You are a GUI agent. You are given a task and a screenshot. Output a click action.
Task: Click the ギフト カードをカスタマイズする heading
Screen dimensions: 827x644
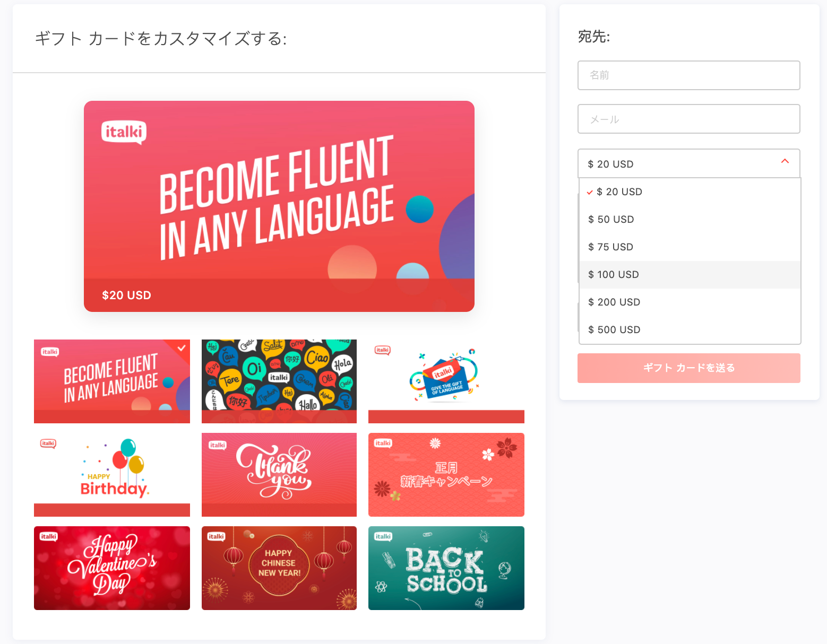click(x=161, y=39)
